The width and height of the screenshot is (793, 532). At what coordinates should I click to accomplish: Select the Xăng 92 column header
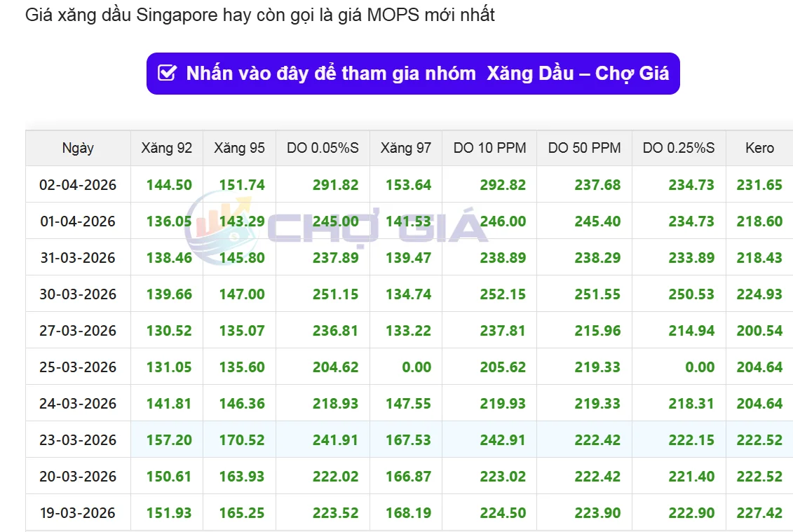[x=166, y=148]
